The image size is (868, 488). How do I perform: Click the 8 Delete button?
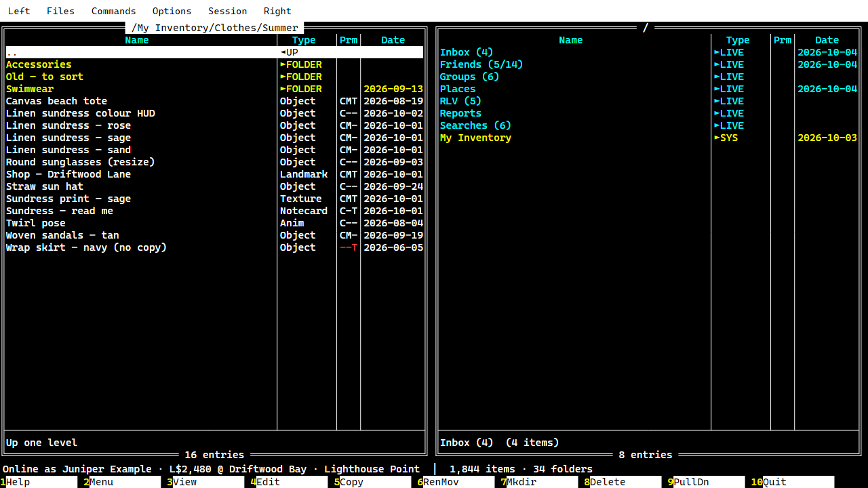tap(623, 482)
